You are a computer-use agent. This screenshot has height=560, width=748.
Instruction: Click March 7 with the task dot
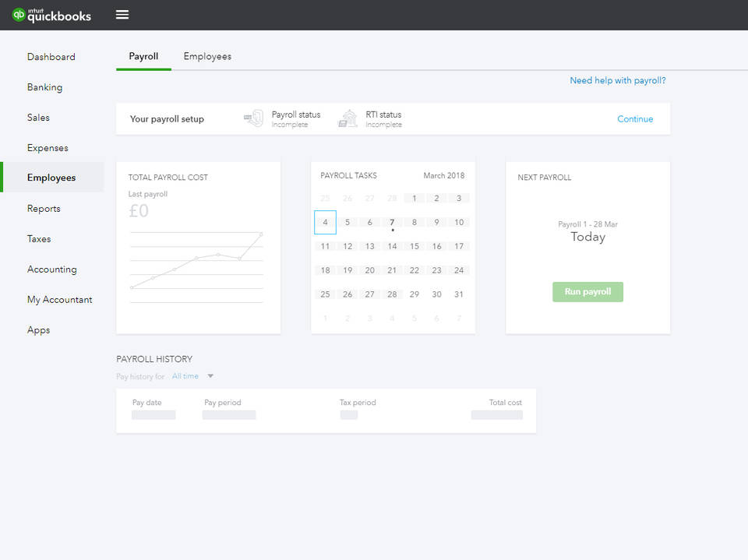click(391, 222)
